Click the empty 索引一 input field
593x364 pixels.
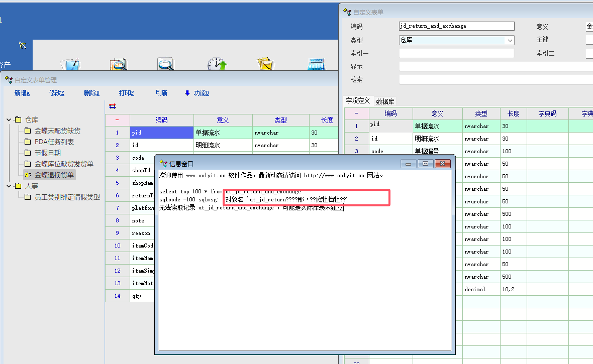456,53
